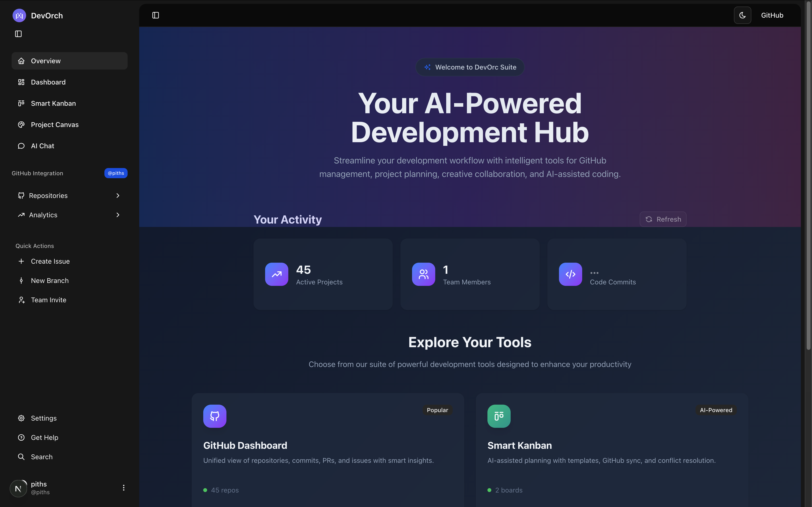Toggle dark mode with the moon button
Screen dimensions: 812x507
(742, 15)
